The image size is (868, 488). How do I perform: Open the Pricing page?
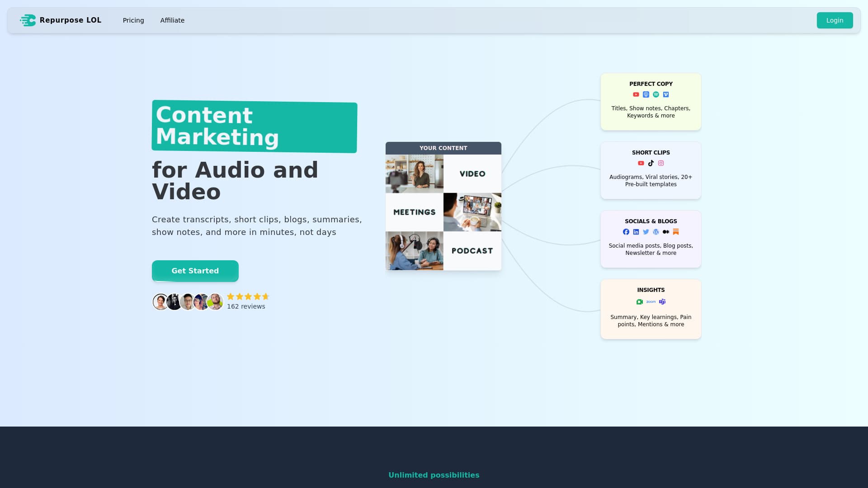(x=133, y=20)
